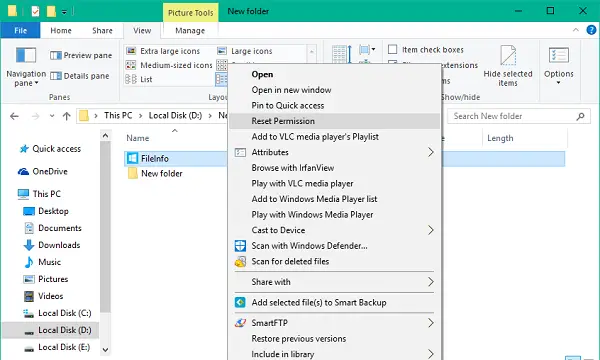600x360 pixels.
Task: Open Local Disk (C:) in the sidebar
Action: click(57, 313)
